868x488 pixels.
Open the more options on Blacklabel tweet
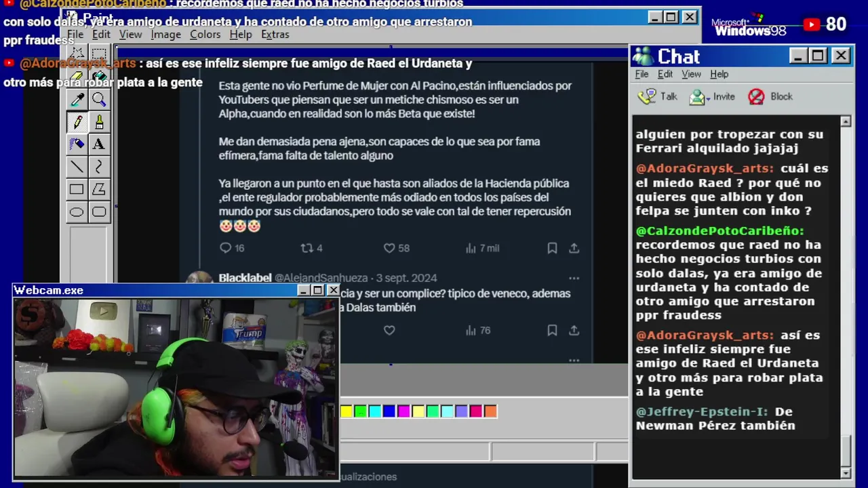[x=574, y=278]
